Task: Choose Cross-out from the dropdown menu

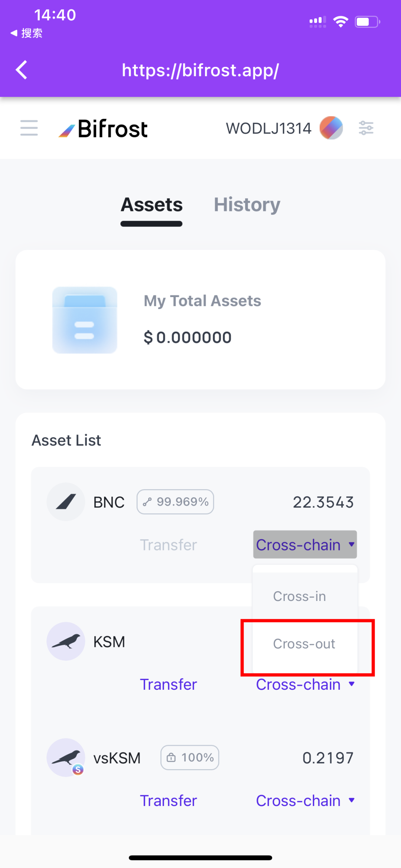Action: [304, 644]
